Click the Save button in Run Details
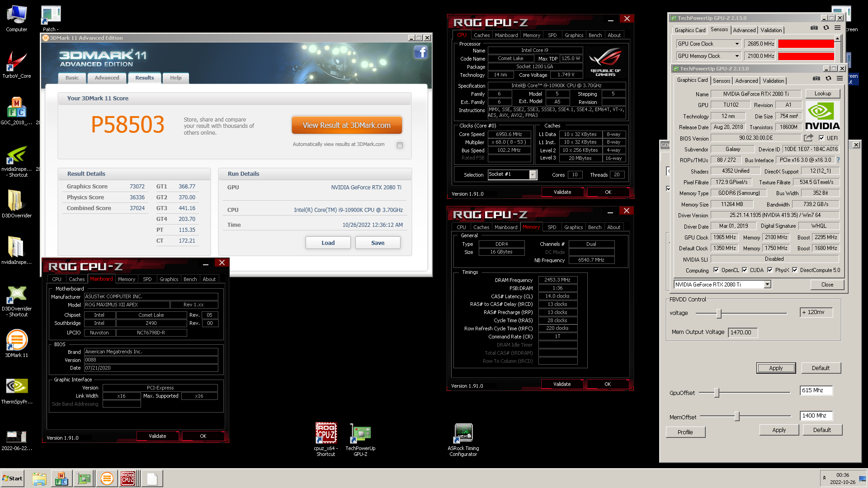This screenshot has width=868, height=488. 377,243
